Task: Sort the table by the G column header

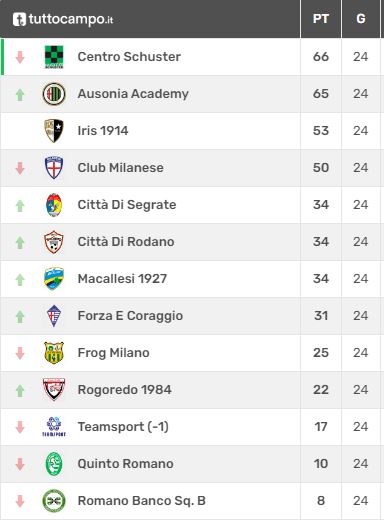Action: click(x=361, y=19)
